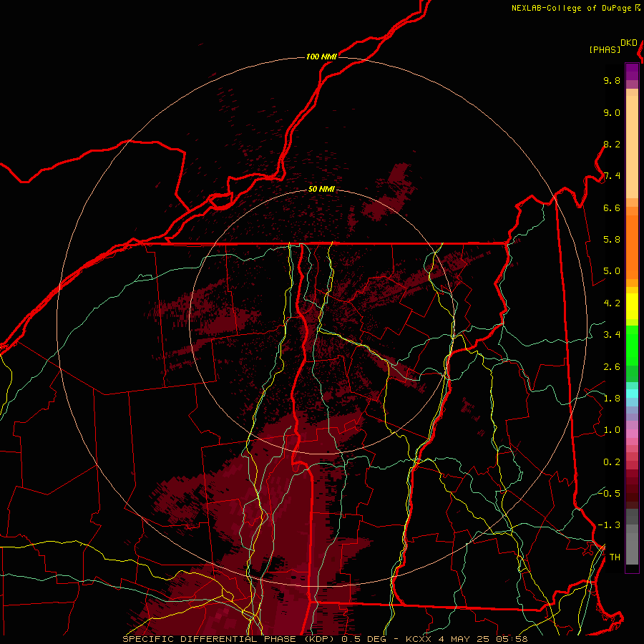Click the 1.0 scale value
Screen dimensions: 644x644
[x=612, y=430]
